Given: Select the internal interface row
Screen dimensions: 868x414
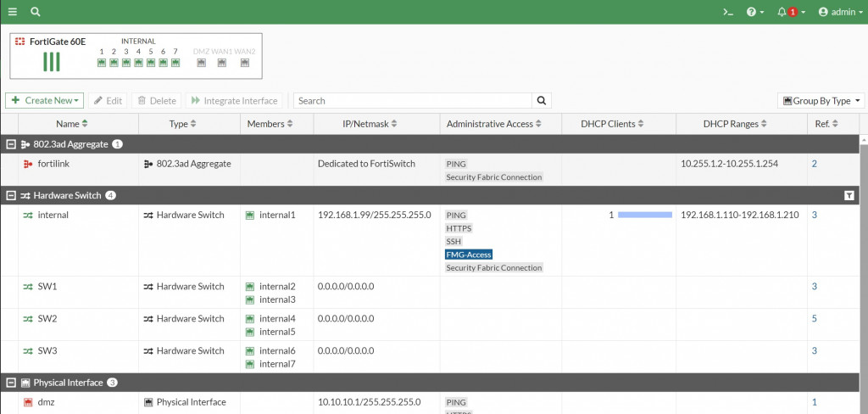Looking at the screenshot, I should tap(430, 241).
